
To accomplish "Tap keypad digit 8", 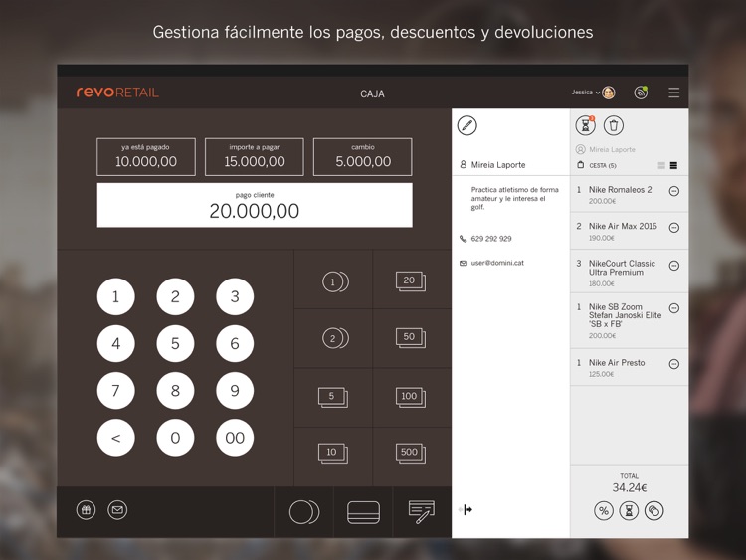I will [175, 391].
